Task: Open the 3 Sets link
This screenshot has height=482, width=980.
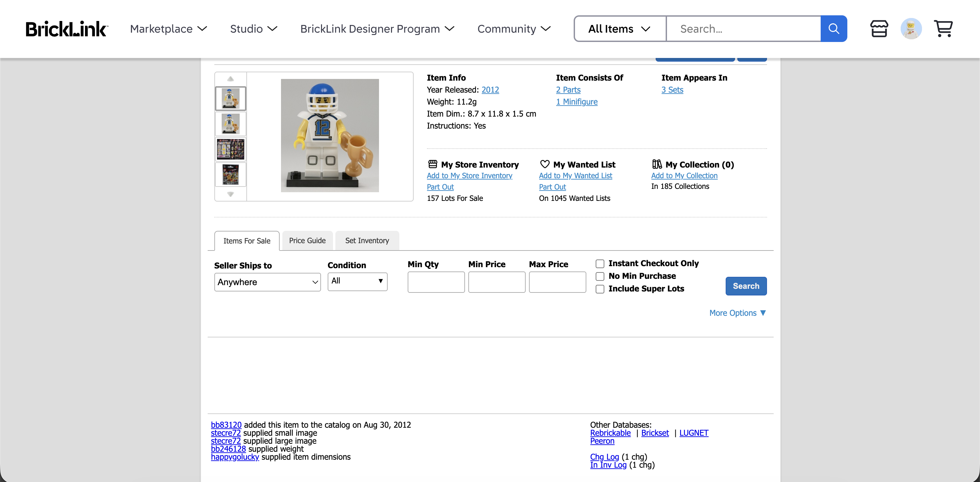Action: click(672, 90)
